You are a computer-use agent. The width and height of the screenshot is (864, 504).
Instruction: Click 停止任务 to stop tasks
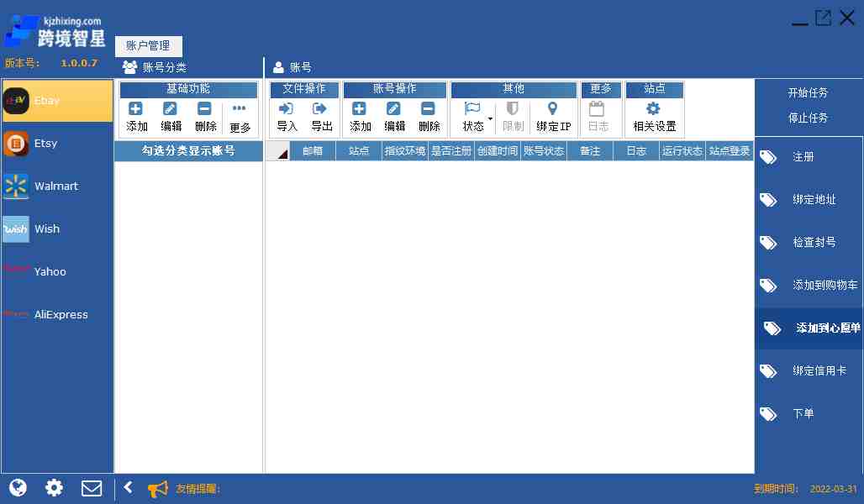pyautogui.click(x=807, y=118)
